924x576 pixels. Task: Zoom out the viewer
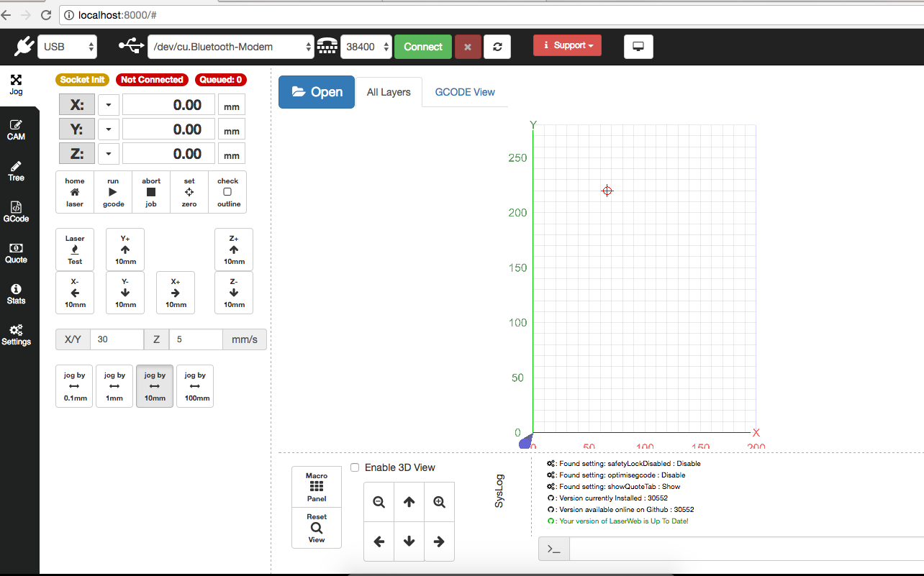coord(379,503)
